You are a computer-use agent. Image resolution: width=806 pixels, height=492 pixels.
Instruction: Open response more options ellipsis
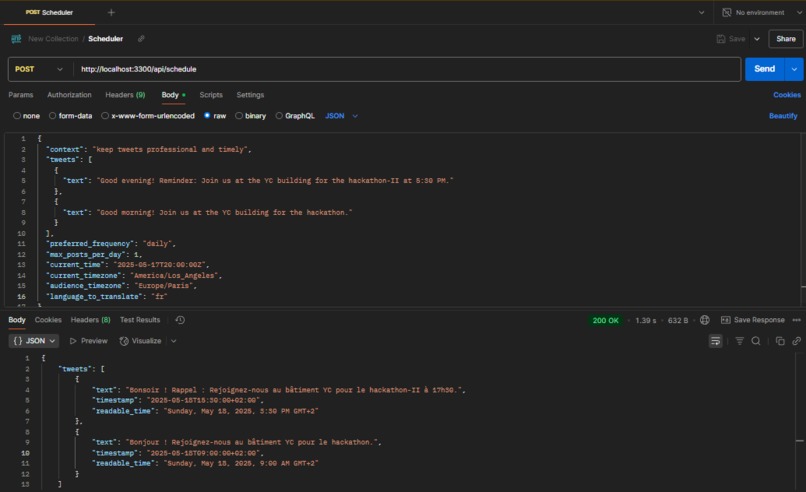796,320
